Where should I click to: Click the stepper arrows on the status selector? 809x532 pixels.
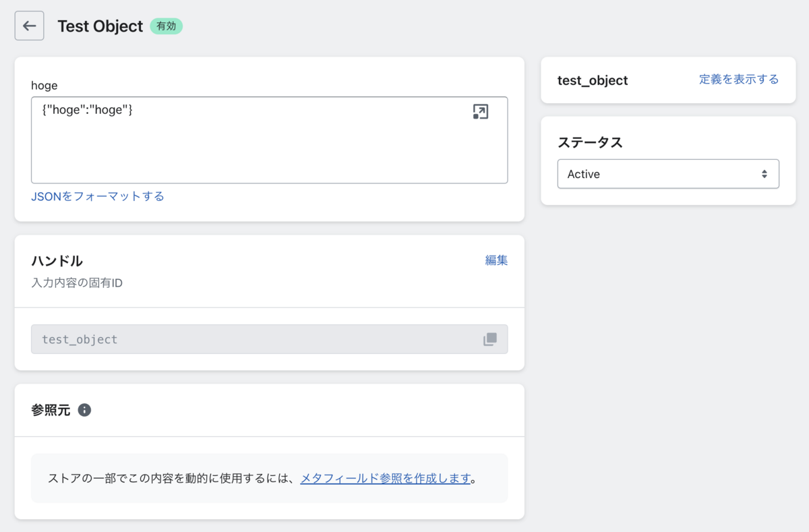point(765,174)
